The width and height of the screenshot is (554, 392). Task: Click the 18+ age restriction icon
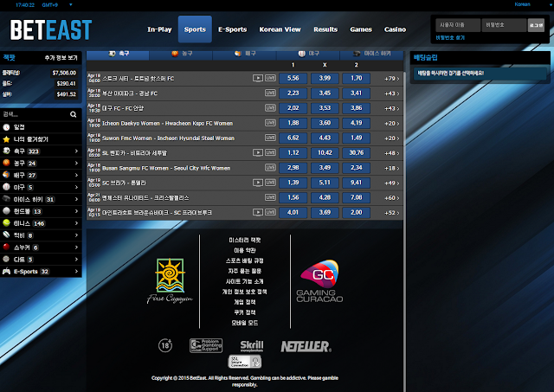165,345
